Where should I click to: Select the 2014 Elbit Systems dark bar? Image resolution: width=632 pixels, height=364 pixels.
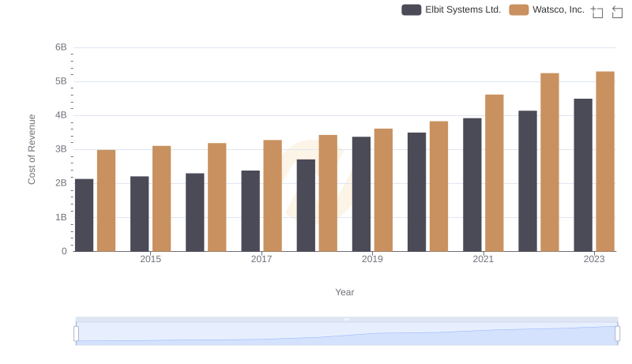(84, 216)
